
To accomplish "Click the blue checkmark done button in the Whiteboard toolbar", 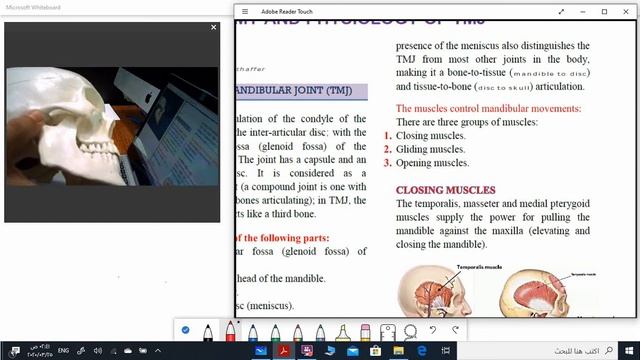I will tap(185, 330).
